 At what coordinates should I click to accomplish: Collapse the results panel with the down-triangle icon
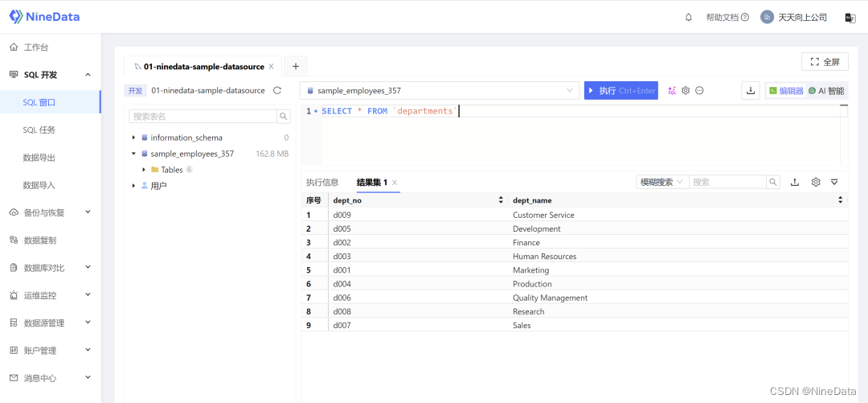pos(834,182)
